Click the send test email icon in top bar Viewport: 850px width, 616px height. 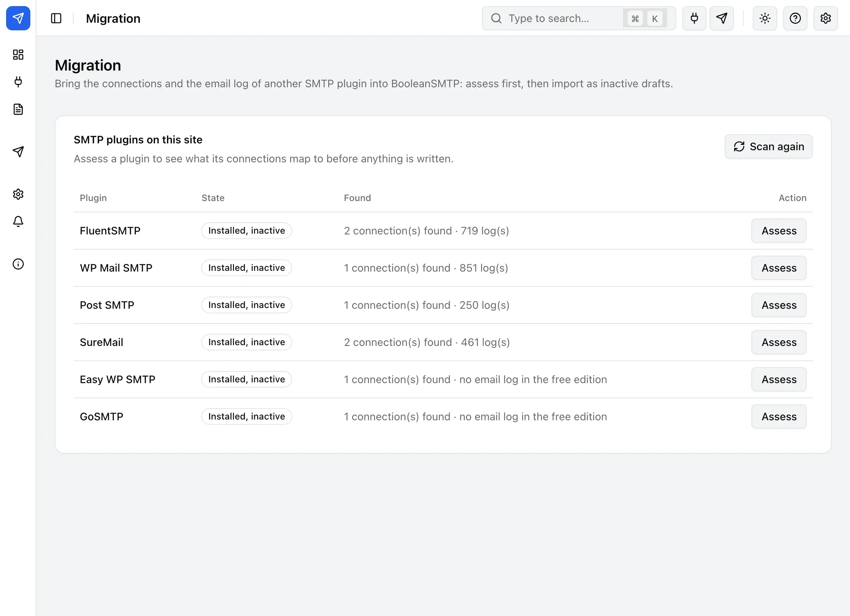722,18
